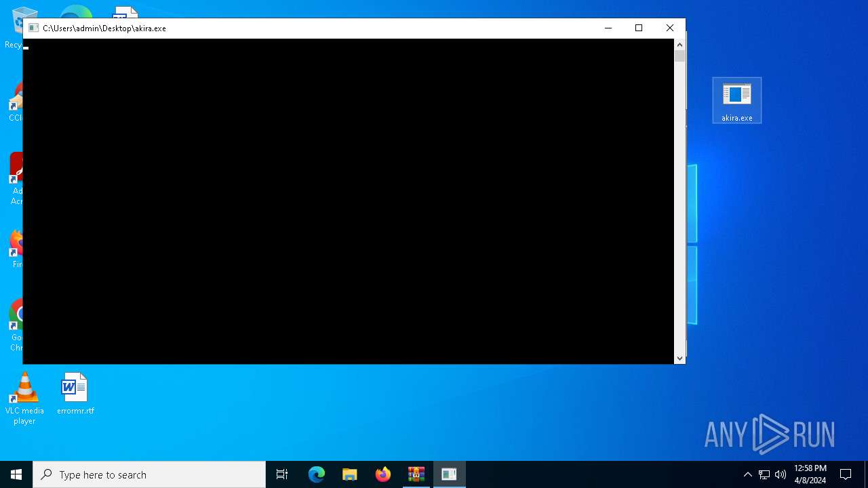868x488 pixels.
Task: Launch Microsoft Edge from taskbar
Action: [x=317, y=474]
